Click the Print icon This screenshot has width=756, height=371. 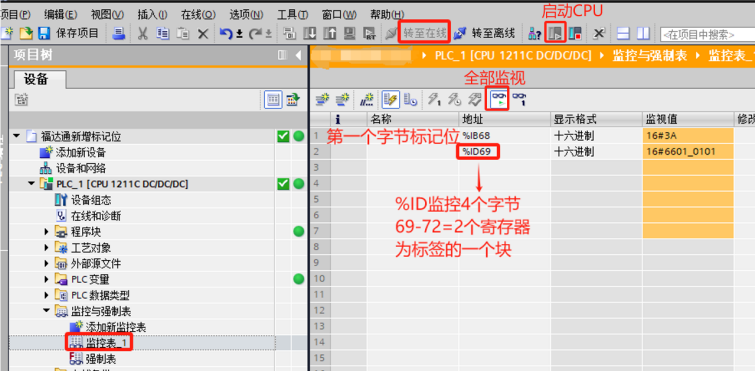click(x=119, y=33)
